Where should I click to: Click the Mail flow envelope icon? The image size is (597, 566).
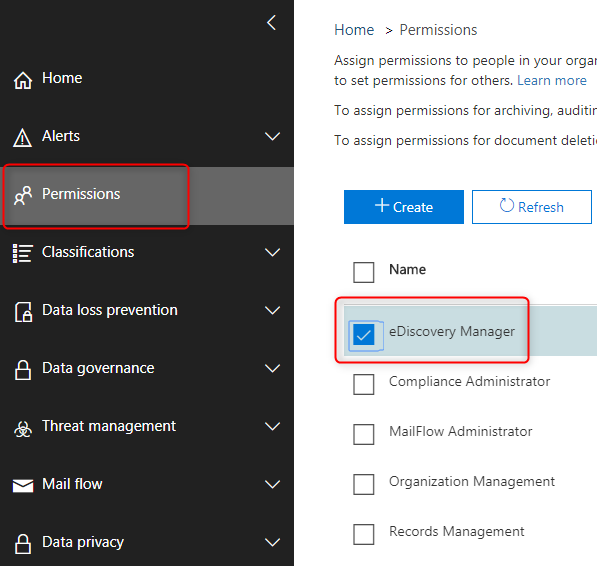point(23,485)
